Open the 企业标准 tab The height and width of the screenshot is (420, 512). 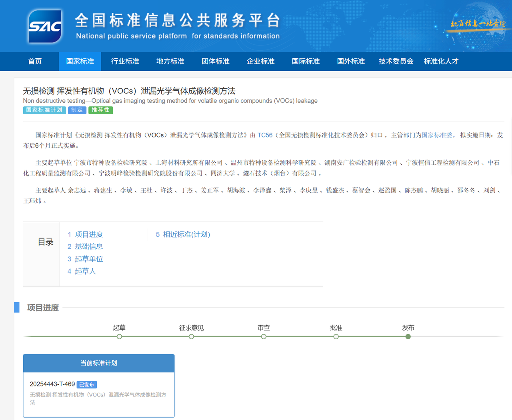261,62
